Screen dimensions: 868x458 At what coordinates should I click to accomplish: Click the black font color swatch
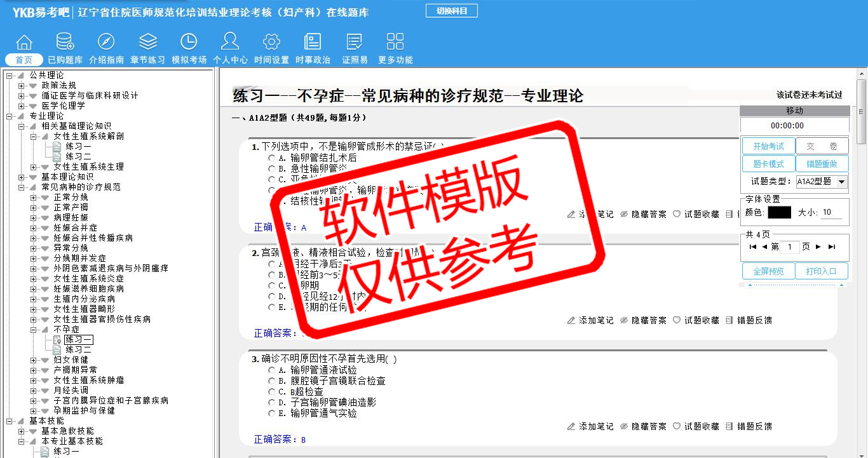(779, 213)
